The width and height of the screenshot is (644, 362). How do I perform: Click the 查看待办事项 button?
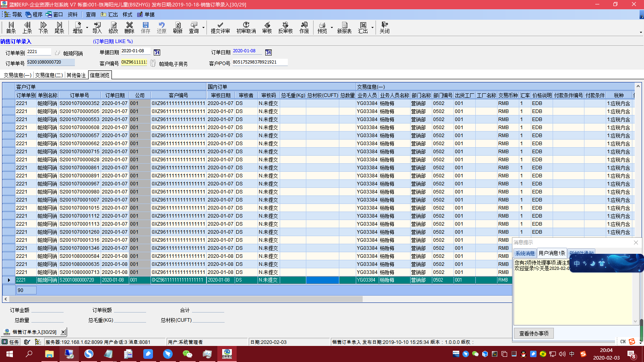tap(534, 333)
